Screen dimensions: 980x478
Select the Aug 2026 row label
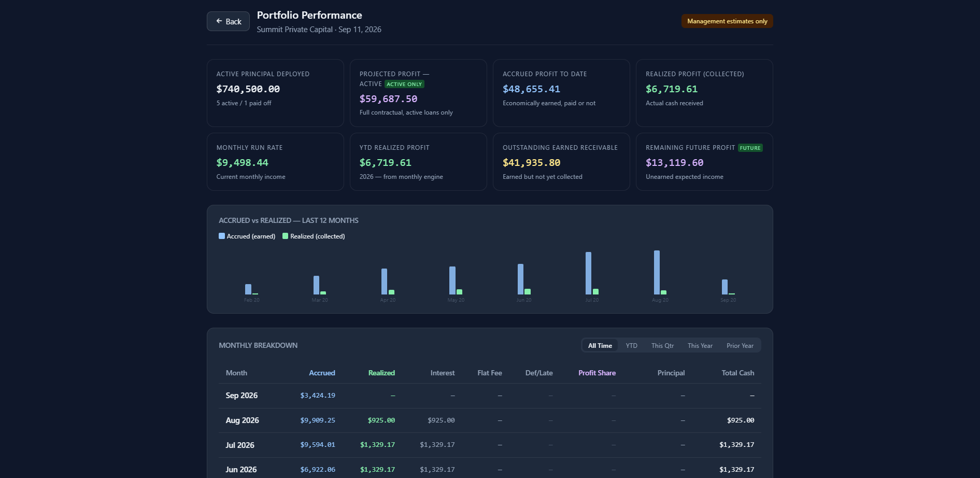(242, 420)
